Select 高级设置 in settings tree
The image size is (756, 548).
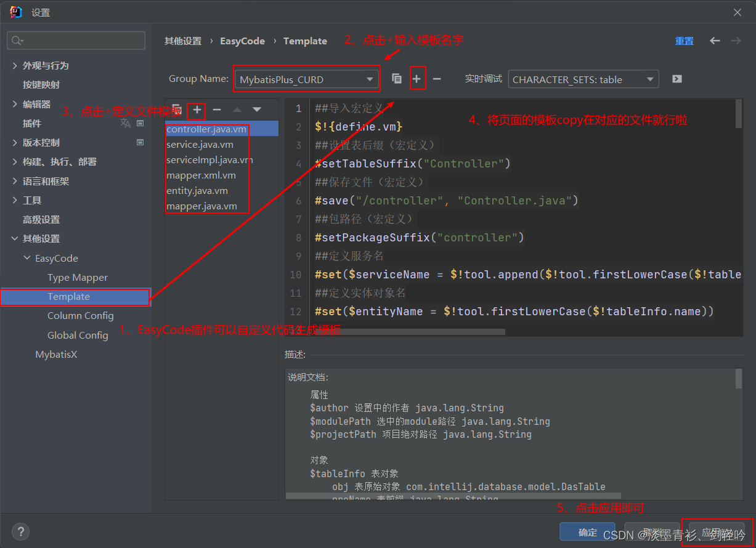click(x=41, y=219)
